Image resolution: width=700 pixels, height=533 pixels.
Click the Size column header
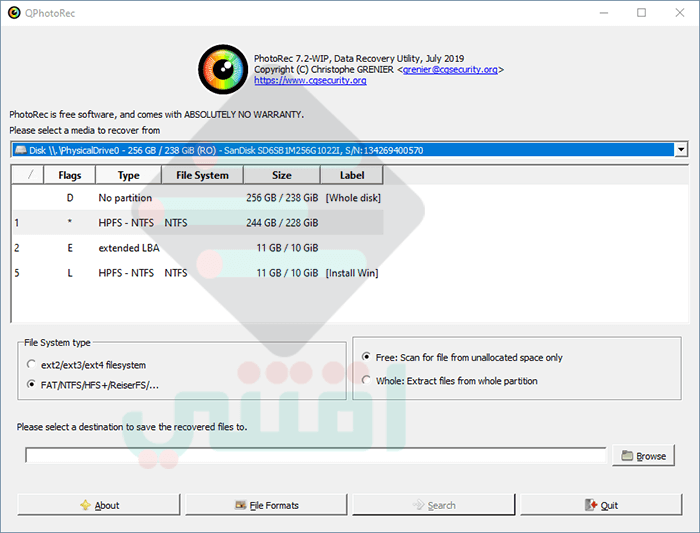tap(282, 175)
